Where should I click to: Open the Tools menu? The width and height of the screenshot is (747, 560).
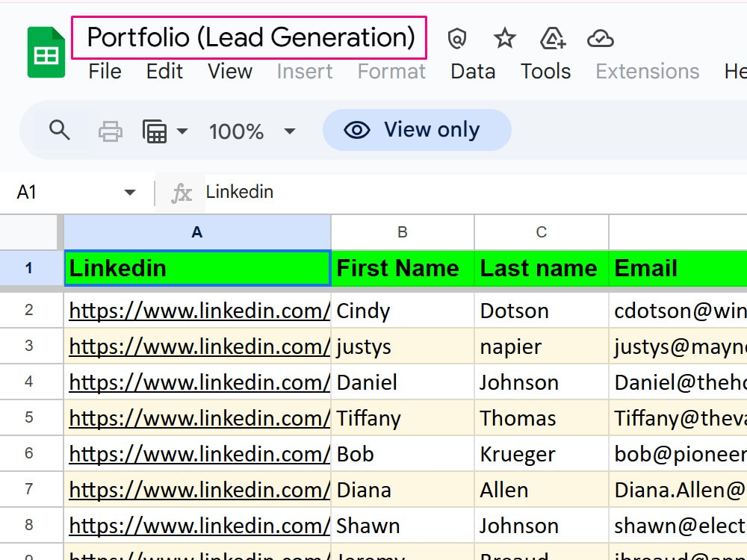point(545,72)
